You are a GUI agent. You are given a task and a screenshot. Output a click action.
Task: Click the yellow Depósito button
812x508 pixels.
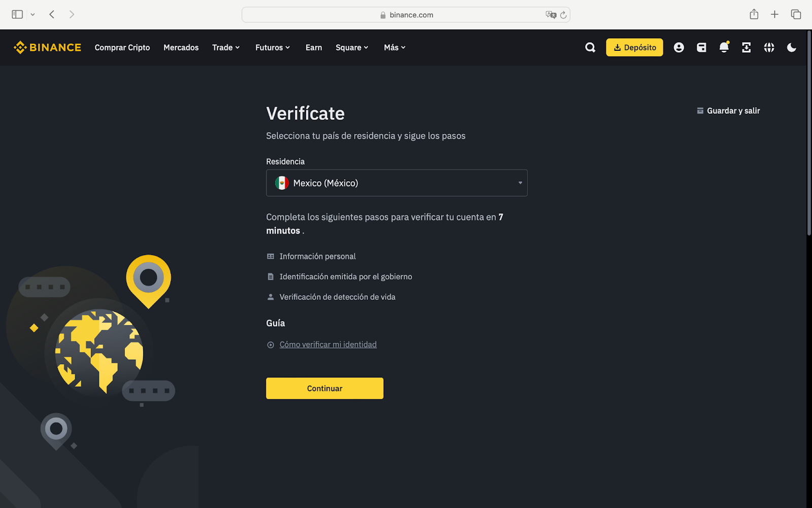(x=634, y=47)
